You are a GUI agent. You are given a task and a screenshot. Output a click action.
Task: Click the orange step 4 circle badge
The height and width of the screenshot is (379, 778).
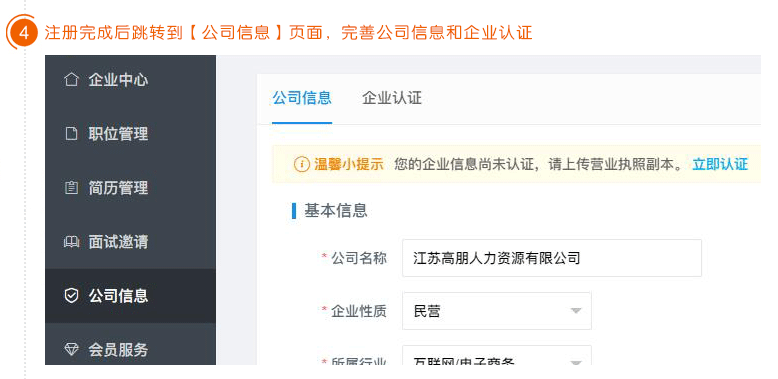(x=23, y=33)
